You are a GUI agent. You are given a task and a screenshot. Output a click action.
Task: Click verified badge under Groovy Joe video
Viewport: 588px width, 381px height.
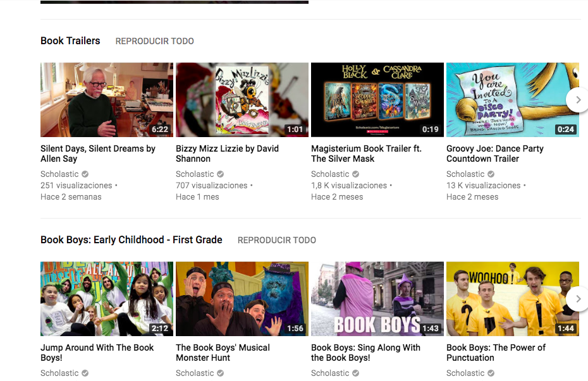coord(491,174)
